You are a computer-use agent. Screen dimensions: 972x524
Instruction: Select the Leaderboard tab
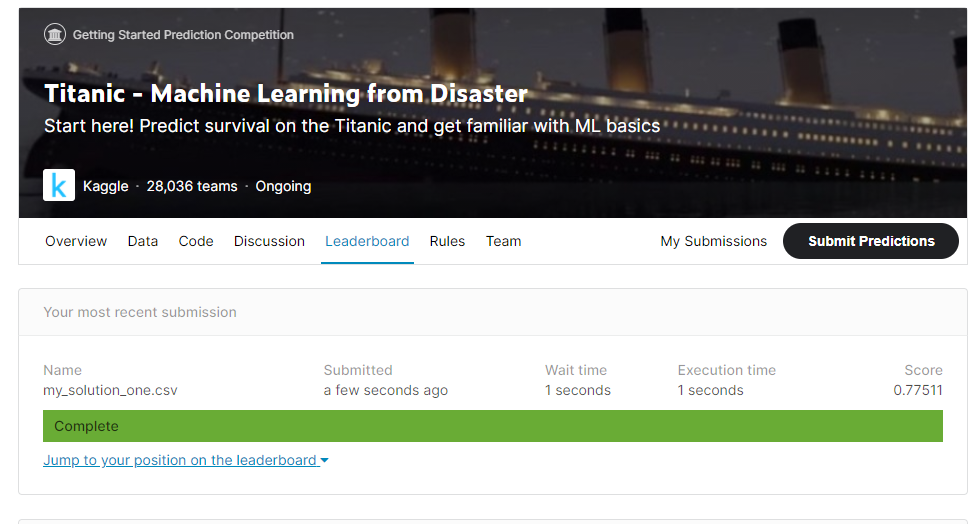(x=367, y=241)
